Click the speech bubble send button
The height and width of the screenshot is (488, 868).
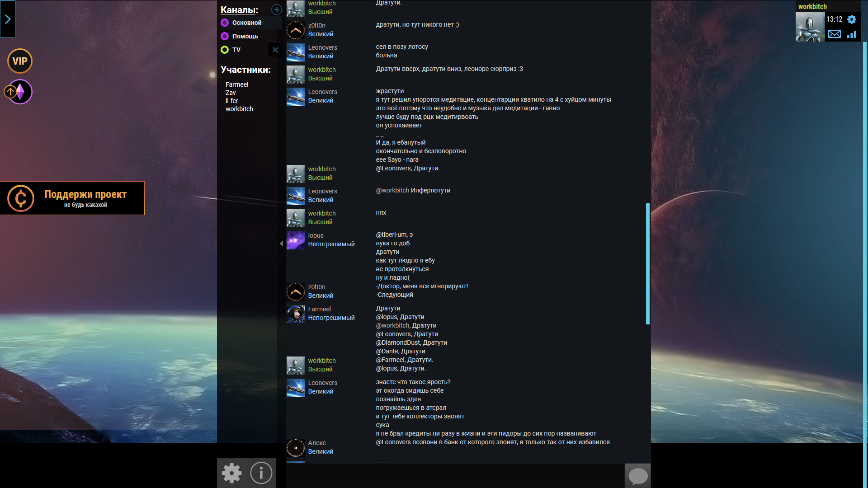(638, 475)
